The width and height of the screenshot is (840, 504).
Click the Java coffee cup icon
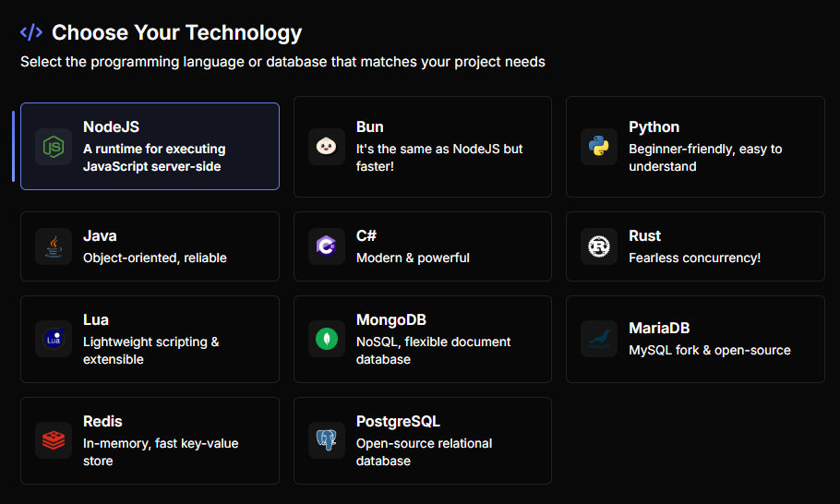coord(54,246)
